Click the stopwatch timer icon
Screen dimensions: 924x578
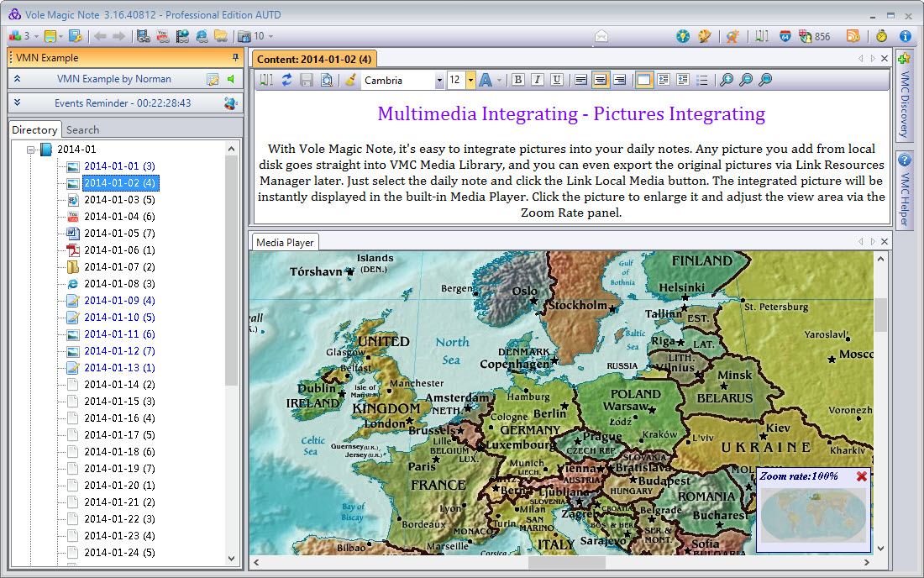point(881,36)
